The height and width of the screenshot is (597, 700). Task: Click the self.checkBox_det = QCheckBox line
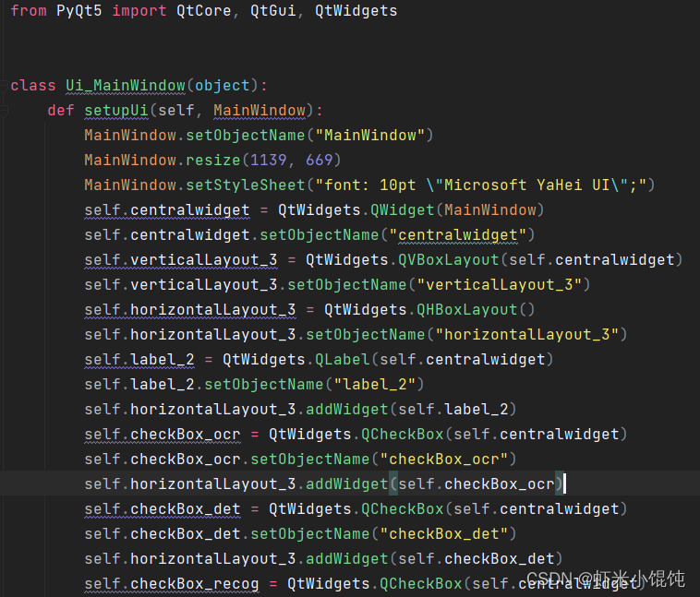click(356, 510)
